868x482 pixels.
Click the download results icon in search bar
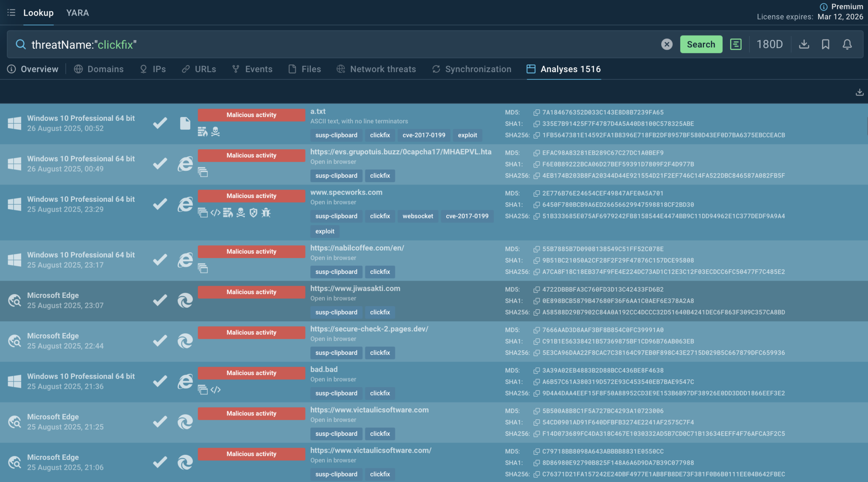coord(804,45)
